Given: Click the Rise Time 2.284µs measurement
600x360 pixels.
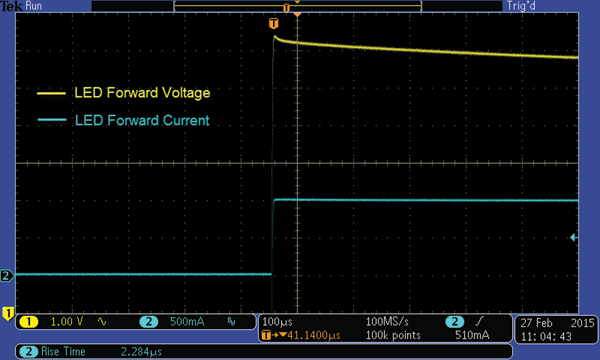Looking at the screenshot, I should (x=101, y=352).
